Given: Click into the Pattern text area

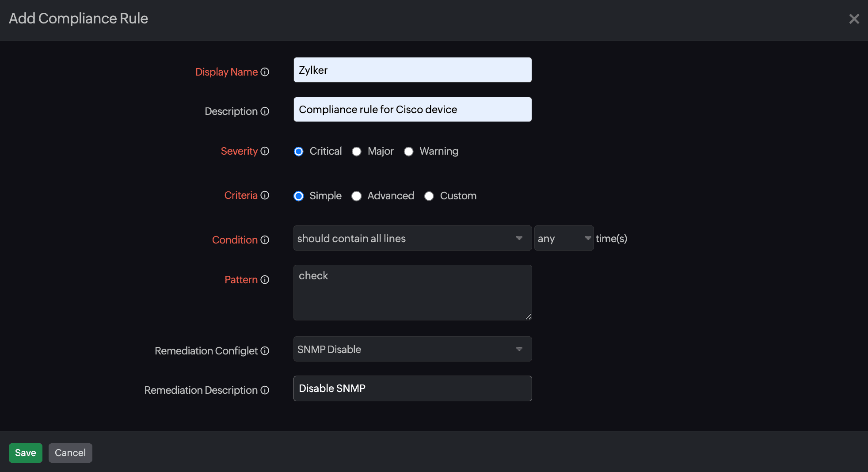Looking at the screenshot, I should coord(412,293).
